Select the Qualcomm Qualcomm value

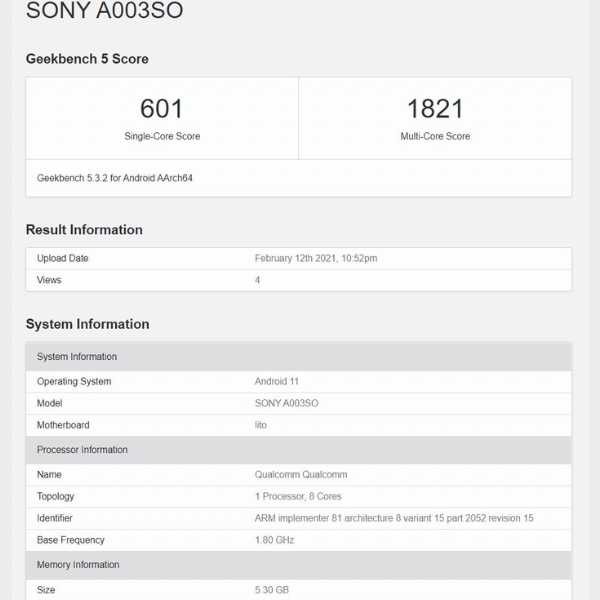tap(301, 474)
